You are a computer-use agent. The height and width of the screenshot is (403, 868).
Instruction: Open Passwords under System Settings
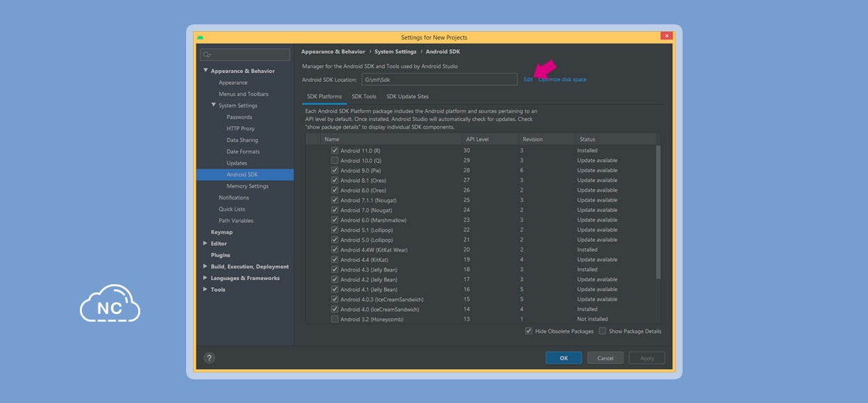click(240, 117)
